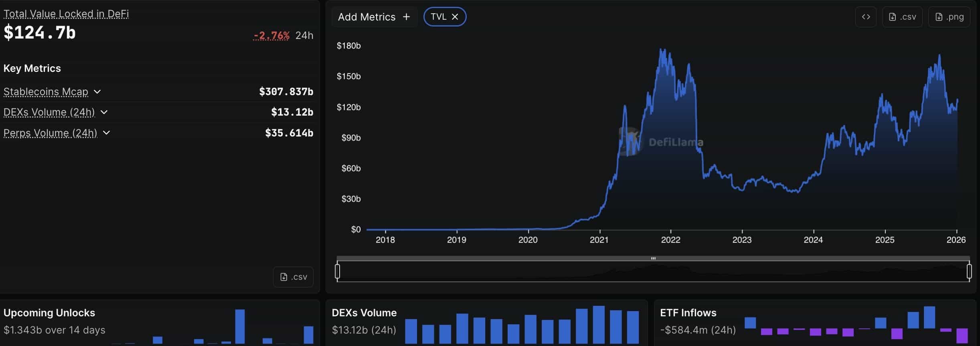Click the -2.76% 24h change value
The height and width of the screenshot is (346, 980).
click(x=271, y=36)
